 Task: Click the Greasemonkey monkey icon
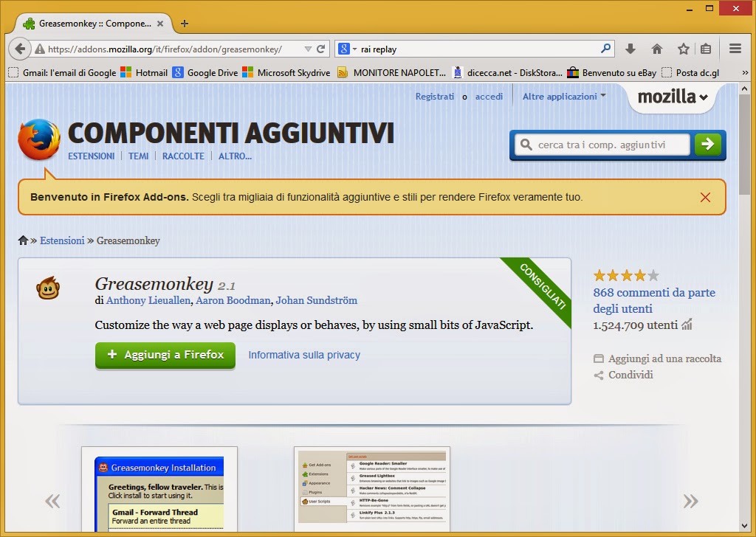click(x=48, y=288)
